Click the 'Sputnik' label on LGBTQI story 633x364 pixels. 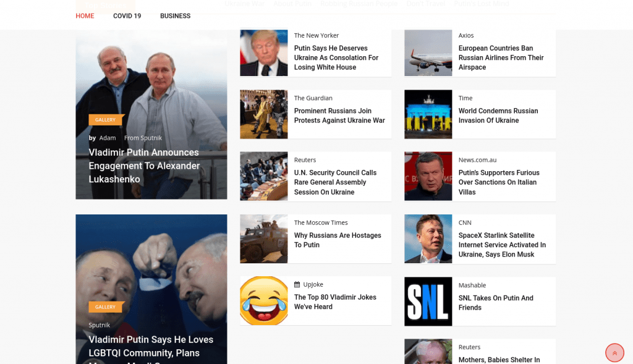point(100,325)
